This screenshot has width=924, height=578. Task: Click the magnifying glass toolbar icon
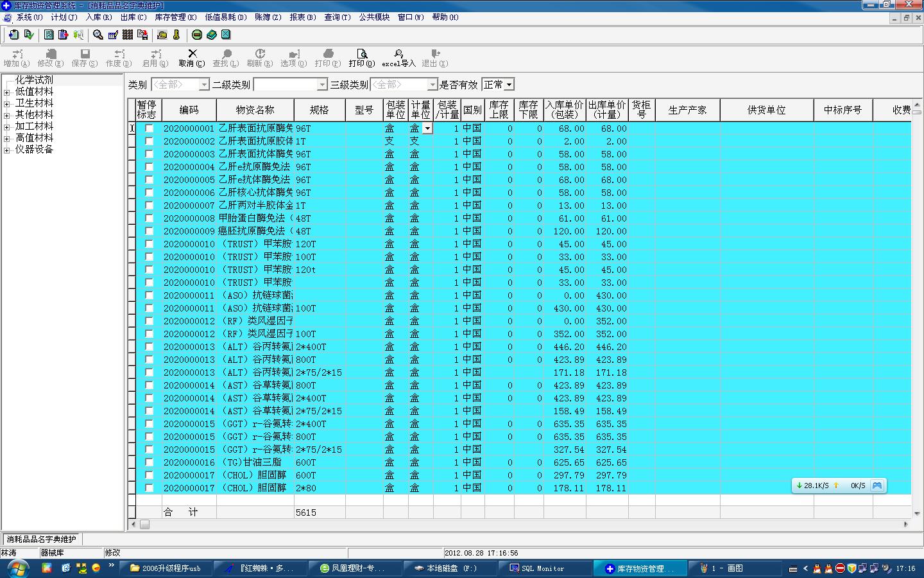(98, 35)
